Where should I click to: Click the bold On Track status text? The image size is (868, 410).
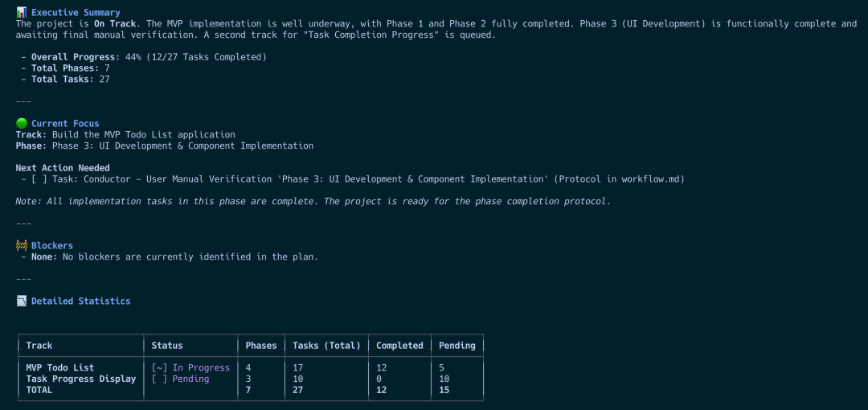pyautogui.click(x=115, y=24)
